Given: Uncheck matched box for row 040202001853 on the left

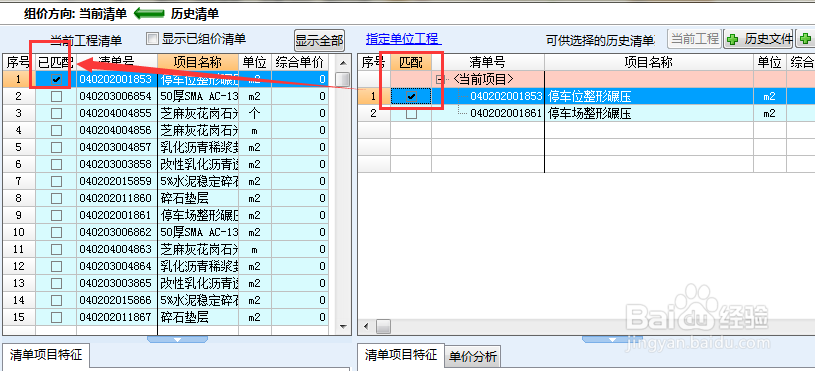Looking at the screenshot, I should [x=56, y=80].
